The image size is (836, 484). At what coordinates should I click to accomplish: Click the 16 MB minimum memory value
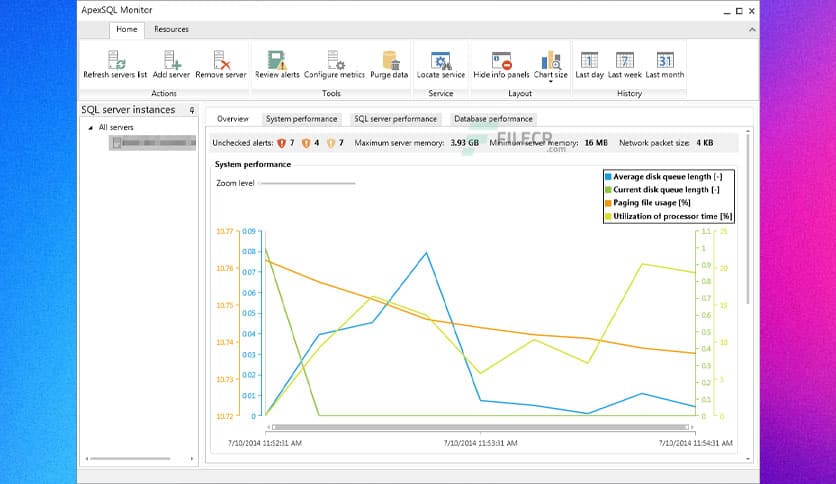point(596,143)
